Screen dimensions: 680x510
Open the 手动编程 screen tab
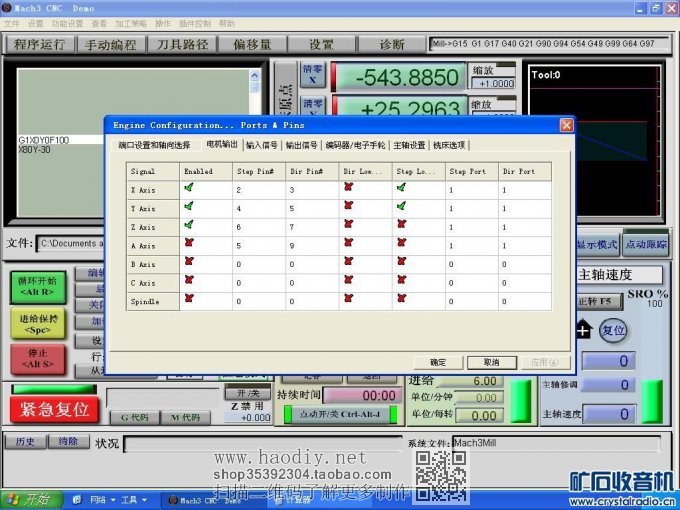point(110,45)
